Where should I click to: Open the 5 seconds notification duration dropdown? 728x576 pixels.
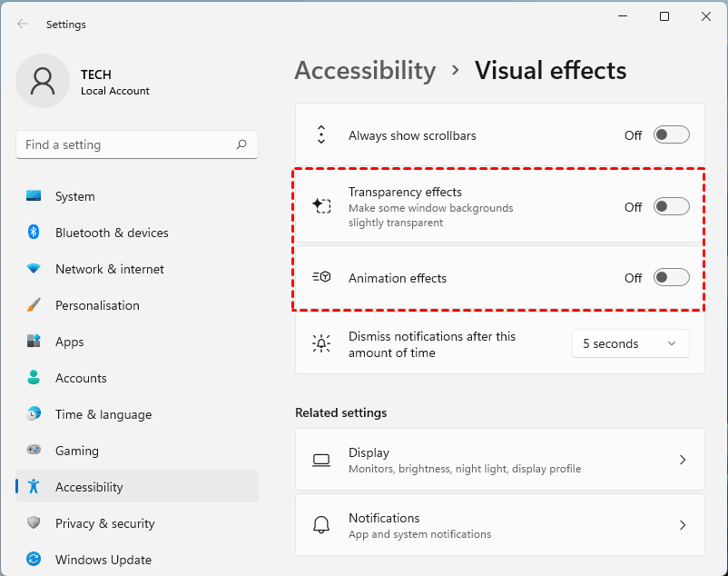click(630, 343)
